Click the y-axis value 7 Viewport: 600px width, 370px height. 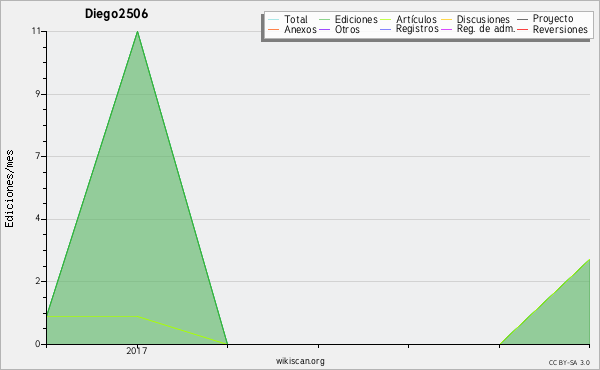coord(38,156)
